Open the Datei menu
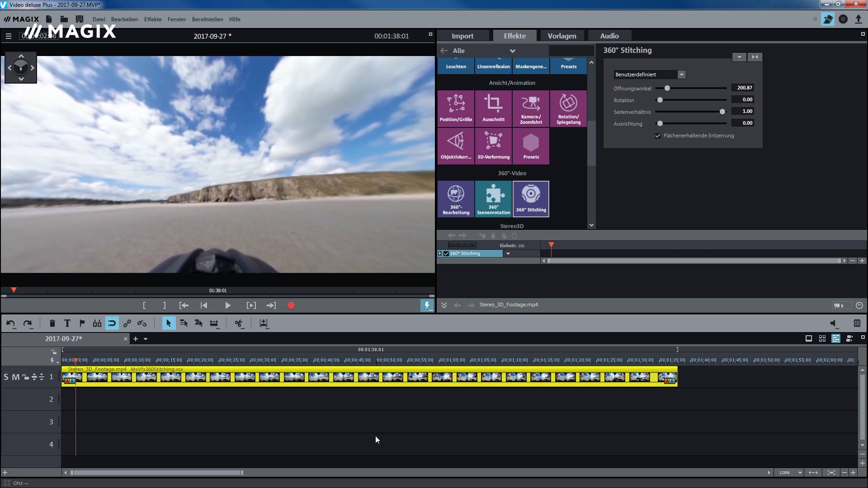 (99, 19)
